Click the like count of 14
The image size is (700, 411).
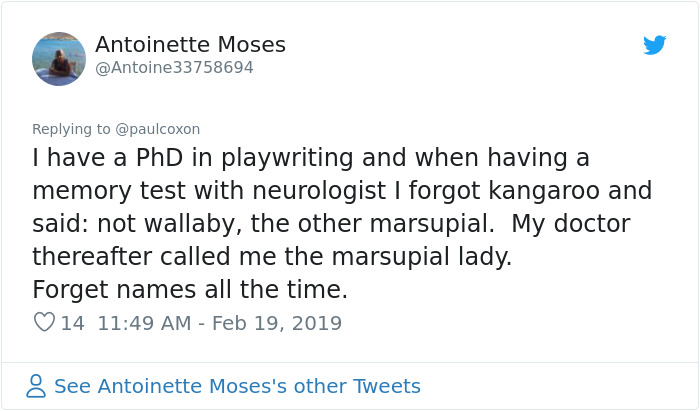point(73,323)
